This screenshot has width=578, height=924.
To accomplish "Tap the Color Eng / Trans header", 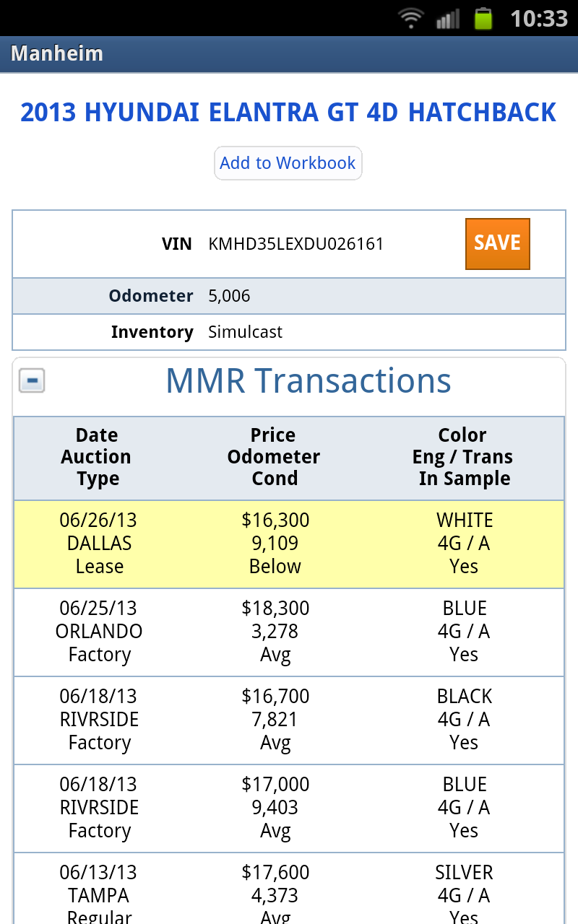I will pos(463,457).
